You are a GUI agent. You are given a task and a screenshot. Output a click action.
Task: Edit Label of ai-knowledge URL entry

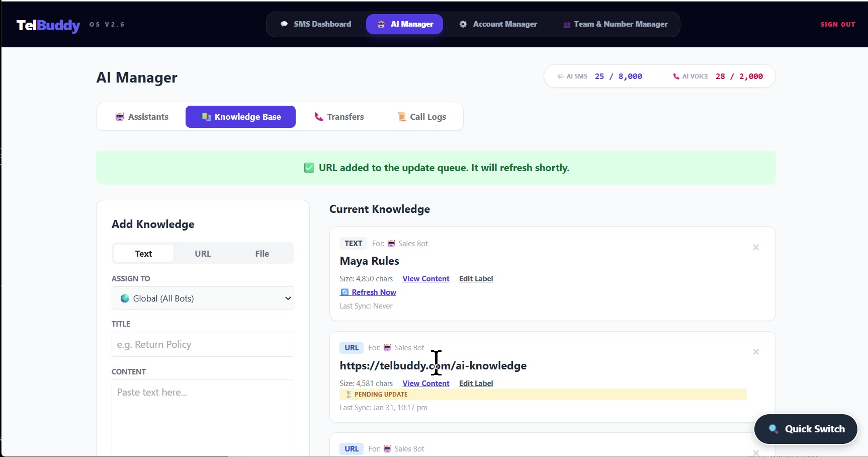coord(476,384)
